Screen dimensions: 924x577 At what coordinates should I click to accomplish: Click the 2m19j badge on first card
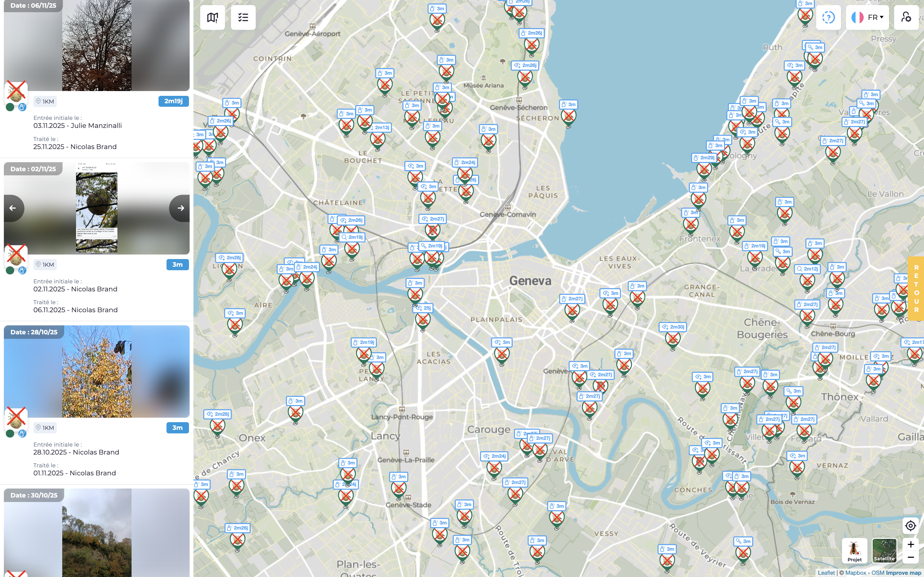click(x=173, y=101)
